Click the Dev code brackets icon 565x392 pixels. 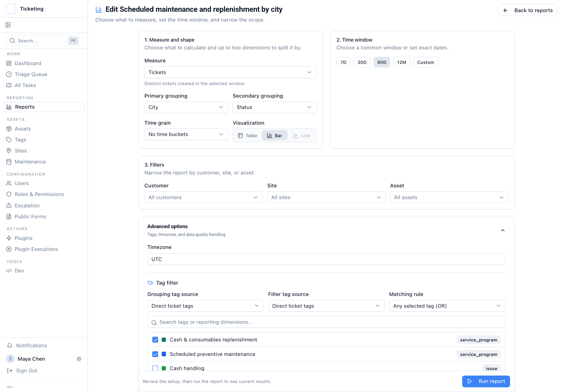point(9,271)
